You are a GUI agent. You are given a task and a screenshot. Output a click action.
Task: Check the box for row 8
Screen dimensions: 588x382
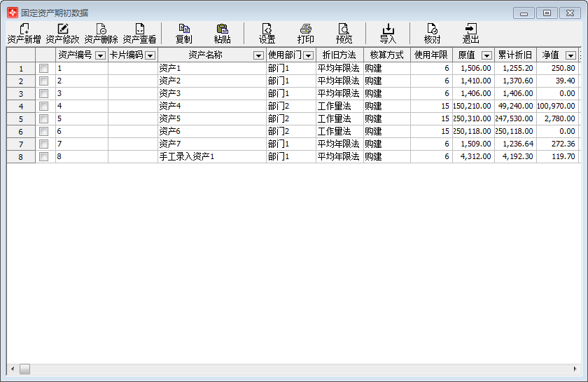pyautogui.click(x=44, y=157)
